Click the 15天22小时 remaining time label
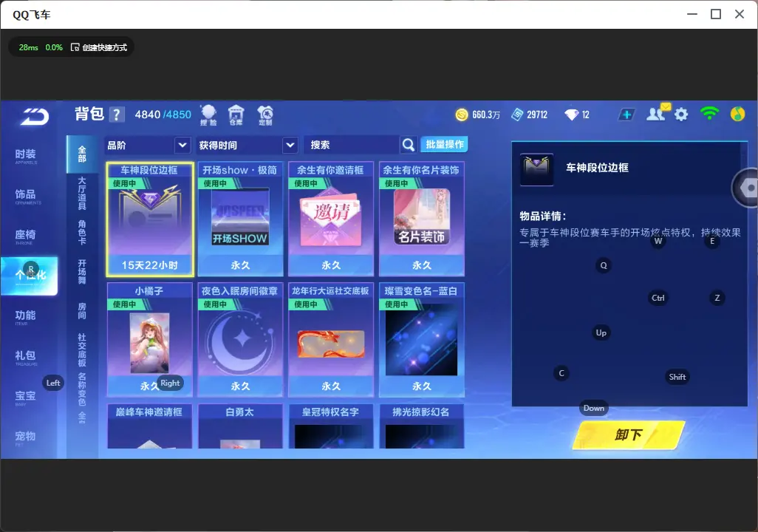The width and height of the screenshot is (758, 532). point(150,265)
